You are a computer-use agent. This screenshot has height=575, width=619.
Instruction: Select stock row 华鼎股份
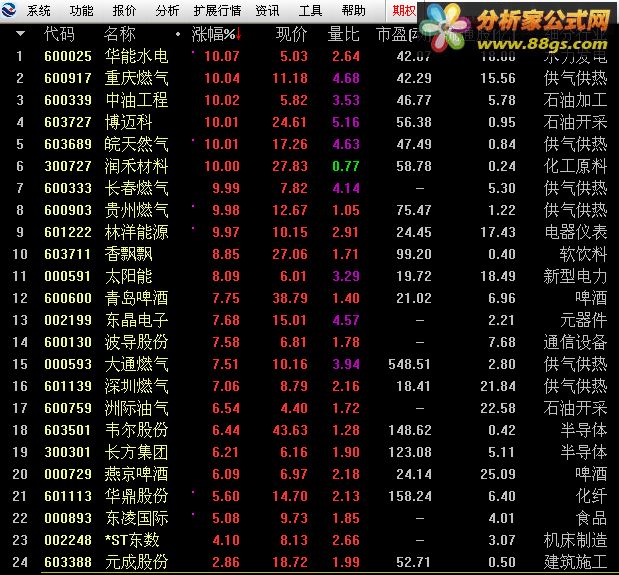pyautogui.click(x=310, y=496)
